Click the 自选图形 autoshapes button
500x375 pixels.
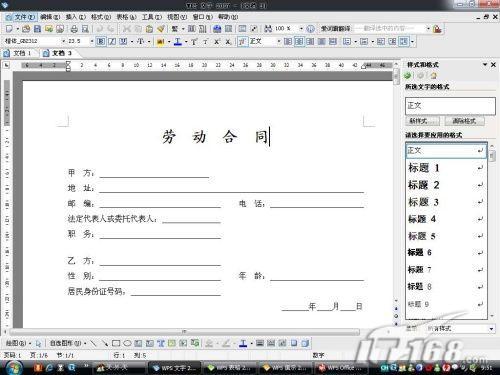click(68, 343)
